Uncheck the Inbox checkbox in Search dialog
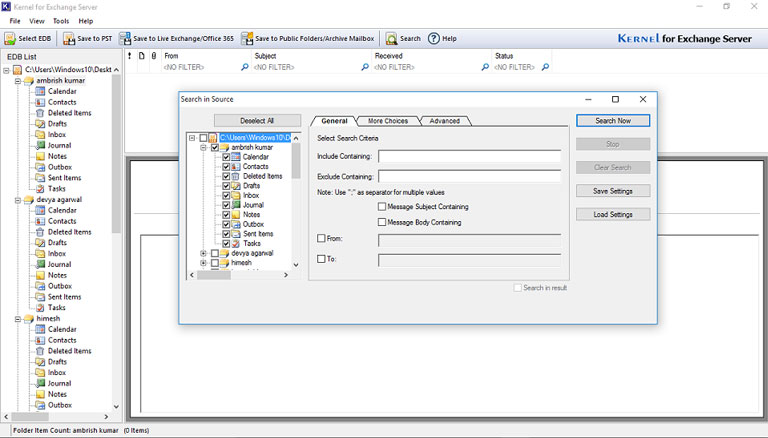Image resolution: width=768 pixels, height=438 pixels. point(226,195)
